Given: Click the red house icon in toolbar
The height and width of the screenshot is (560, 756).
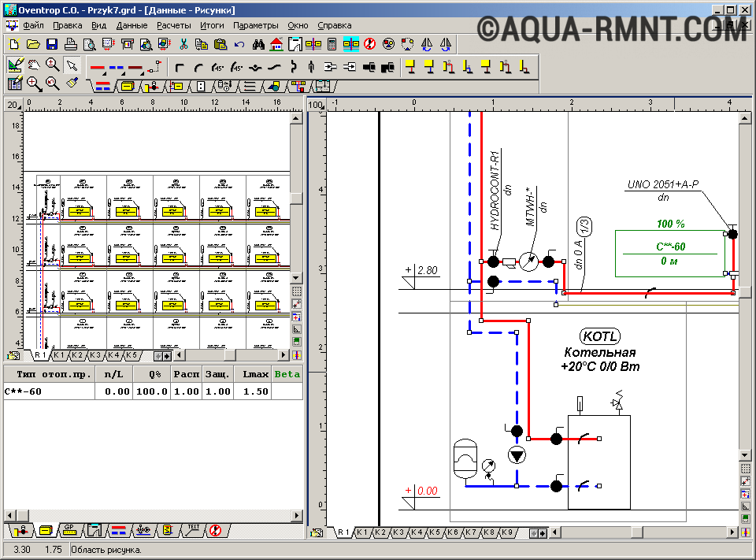Looking at the screenshot, I should (x=276, y=44).
